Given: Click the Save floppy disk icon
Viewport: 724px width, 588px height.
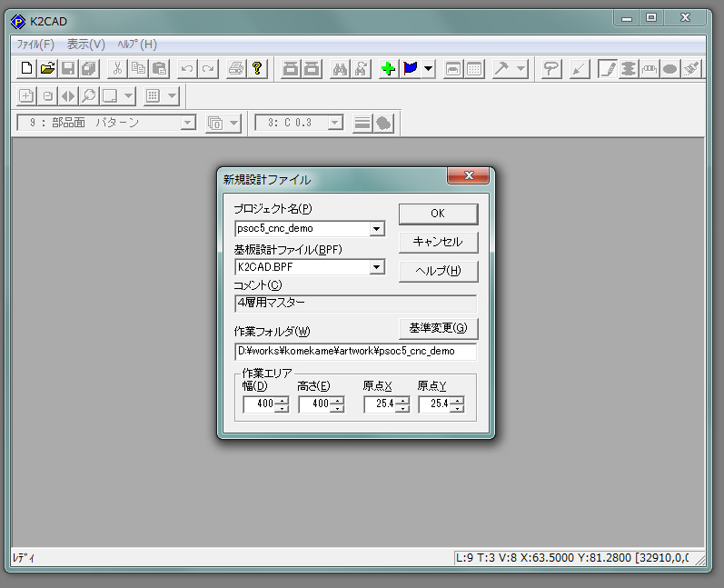Looking at the screenshot, I should click(68, 69).
